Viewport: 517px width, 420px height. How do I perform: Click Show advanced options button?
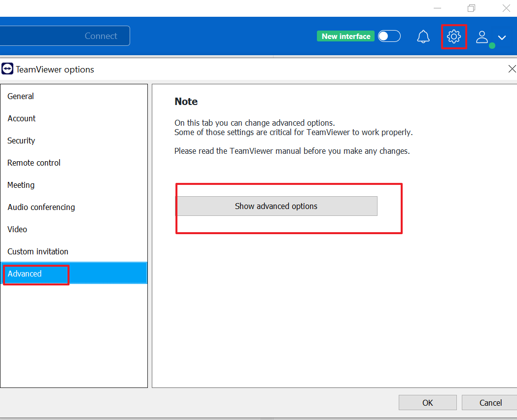(276, 206)
